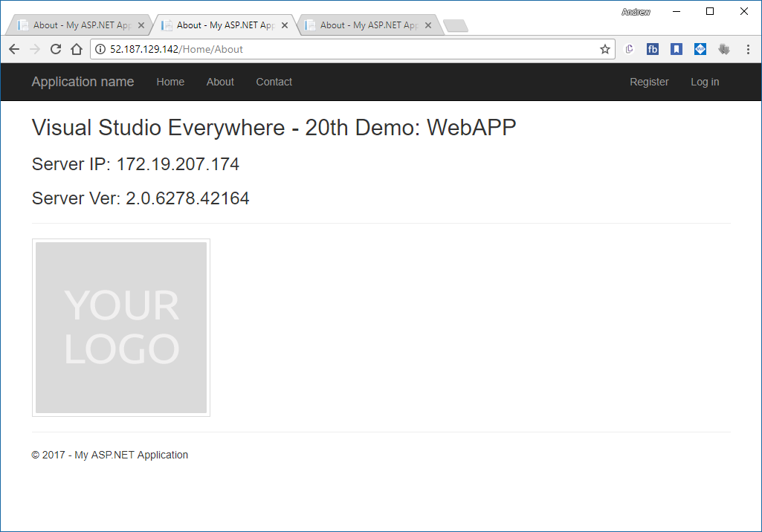
Task: Open the Chrome three-dot menu
Action: tap(748, 49)
